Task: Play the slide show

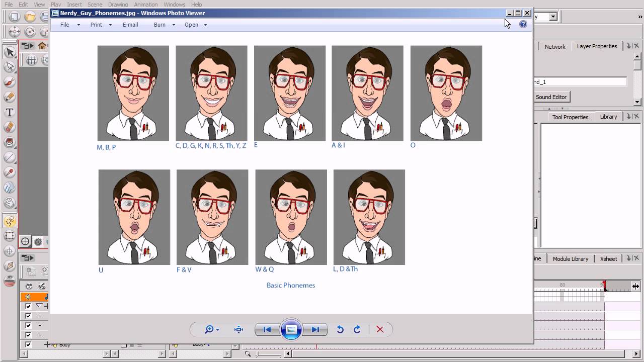Action: pyautogui.click(x=291, y=329)
